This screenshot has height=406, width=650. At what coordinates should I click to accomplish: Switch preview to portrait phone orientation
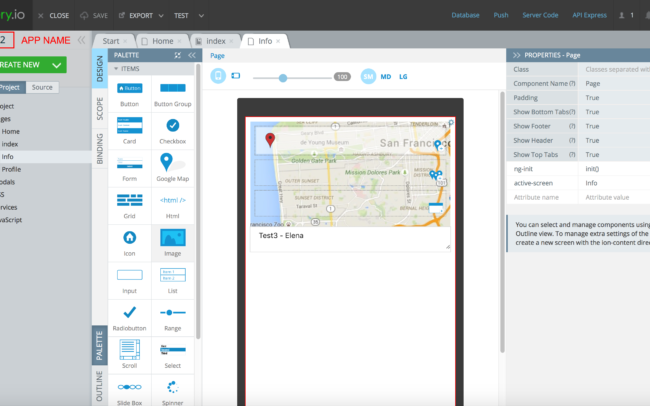(x=218, y=76)
